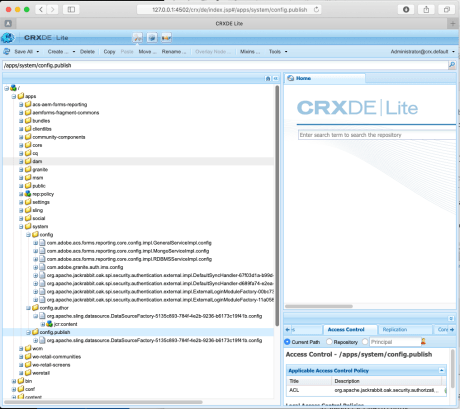Screen dimensions: 460x409
Task: Open the Package Share icon in header
Action: pyautogui.click(x=166, y=38)
